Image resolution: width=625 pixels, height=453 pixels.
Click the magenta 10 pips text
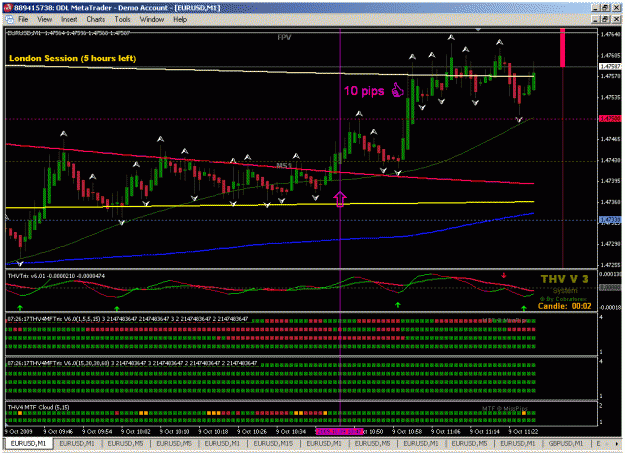point(364,91)
